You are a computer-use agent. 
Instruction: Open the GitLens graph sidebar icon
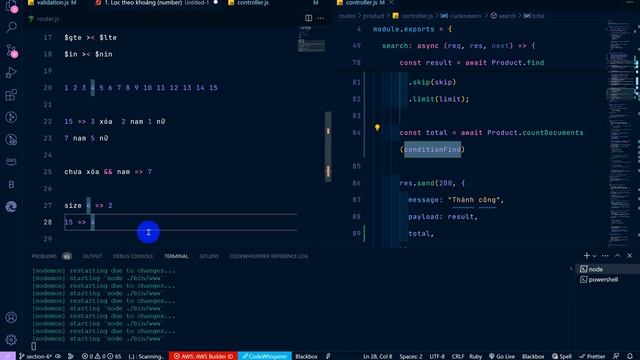[11, 118]
